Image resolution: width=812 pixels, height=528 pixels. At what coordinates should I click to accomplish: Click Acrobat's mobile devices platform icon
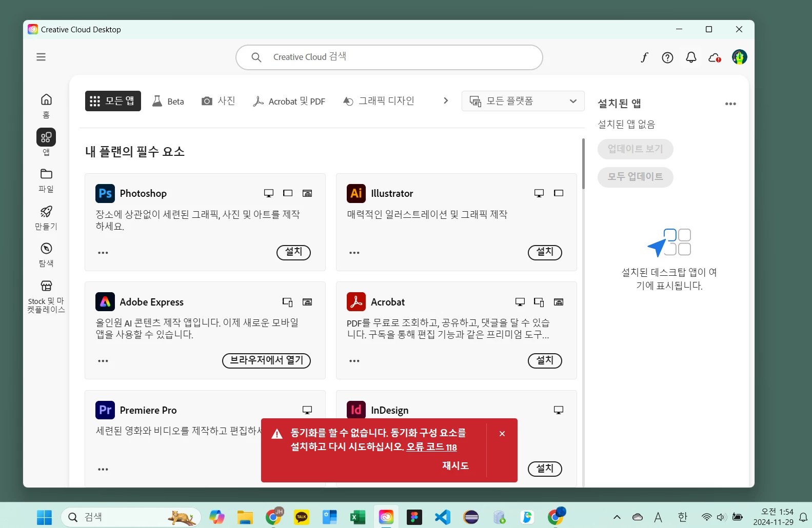[x=539, y=302]
